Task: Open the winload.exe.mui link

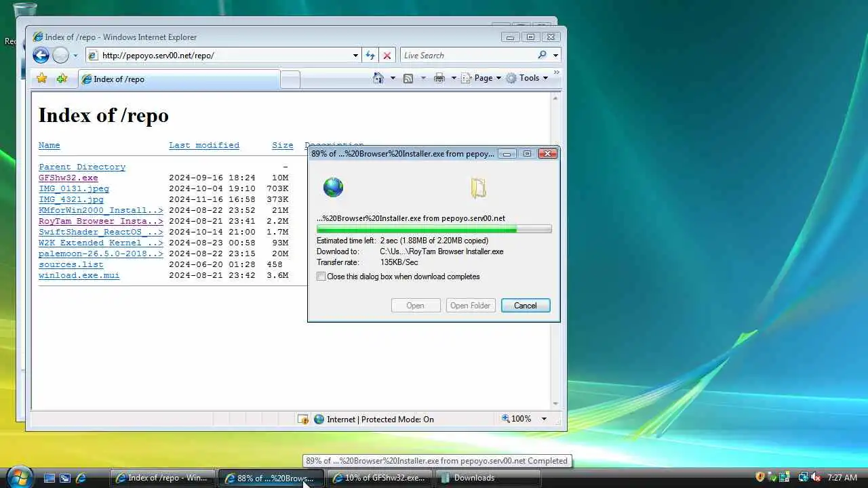Action: [79, 275]
